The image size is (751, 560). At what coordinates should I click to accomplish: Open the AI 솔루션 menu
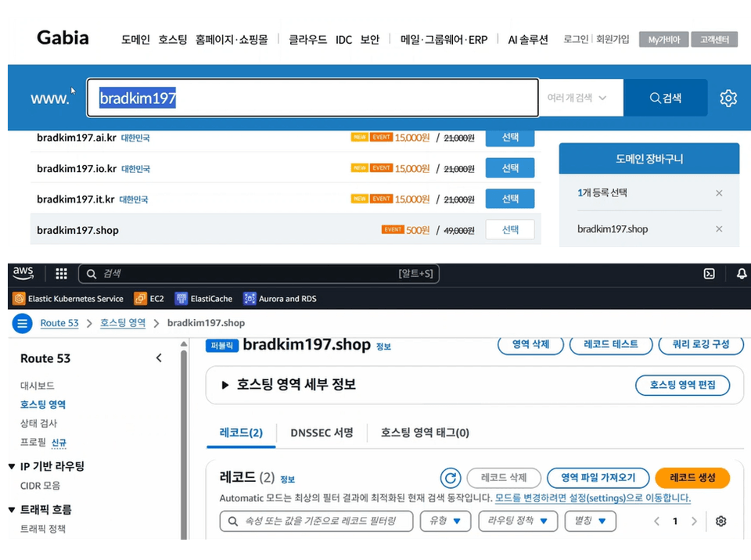point(528,40)
